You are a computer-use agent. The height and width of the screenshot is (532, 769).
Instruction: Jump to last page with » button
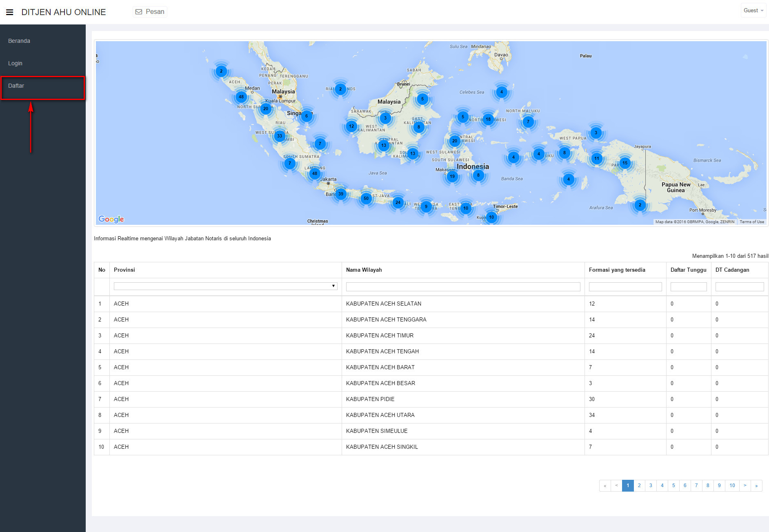[756, 485]
